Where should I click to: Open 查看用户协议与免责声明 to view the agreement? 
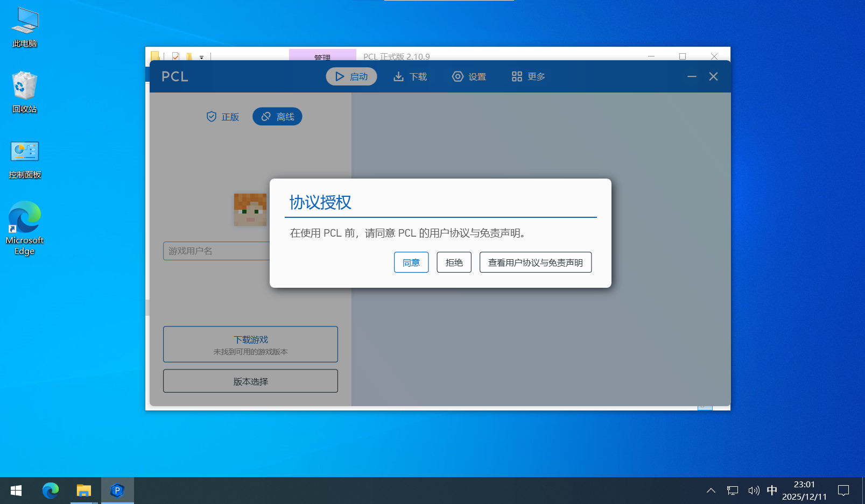coord(535,262)
